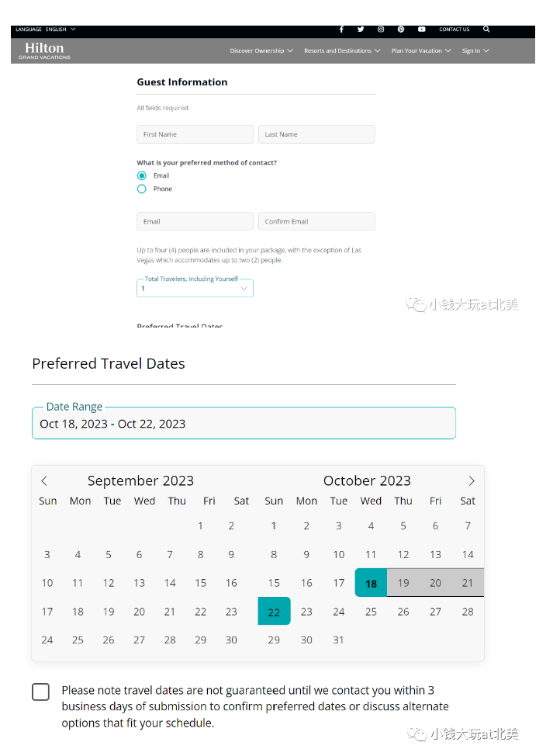
Task: Click the Contact Us link
Action: click(454, 29)
